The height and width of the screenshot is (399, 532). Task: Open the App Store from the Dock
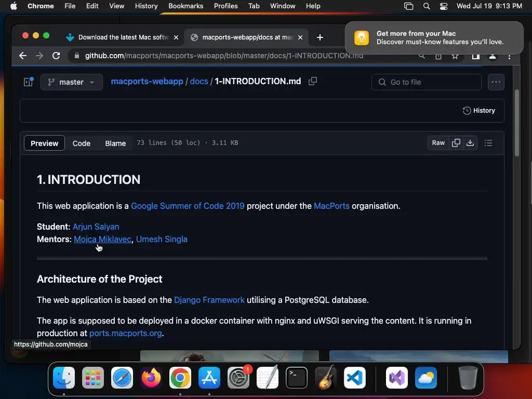[x=209, y=378]
